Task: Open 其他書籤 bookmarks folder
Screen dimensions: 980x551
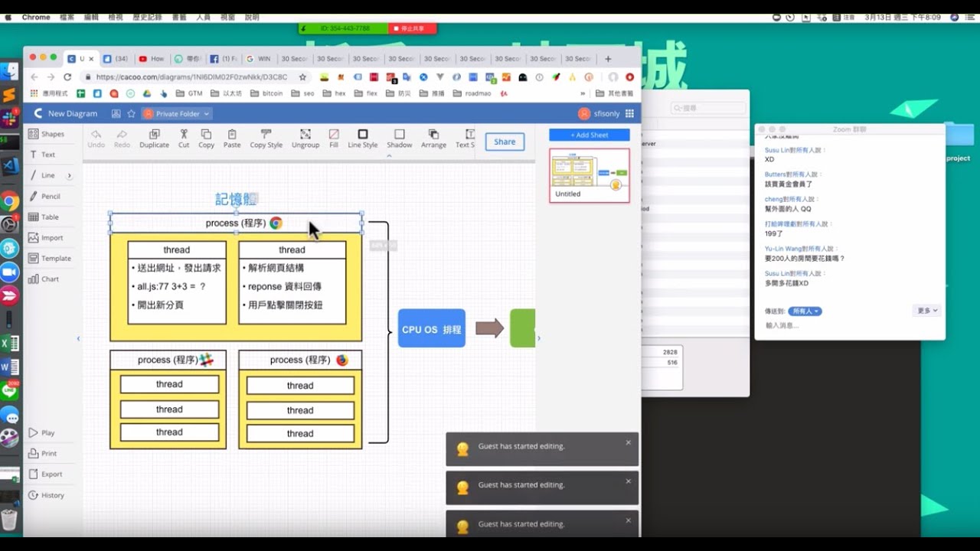Action: tap(615, 93)
